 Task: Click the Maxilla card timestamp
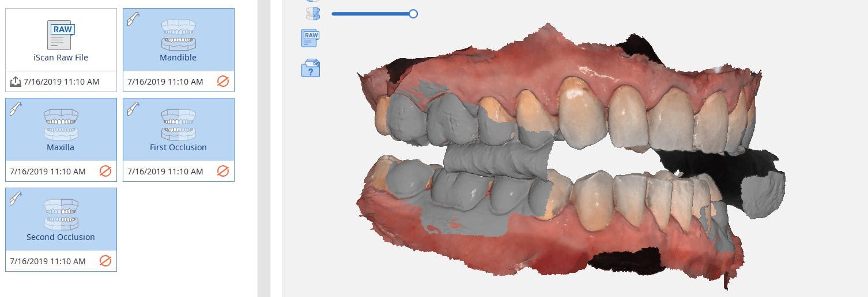coord(48,171)
